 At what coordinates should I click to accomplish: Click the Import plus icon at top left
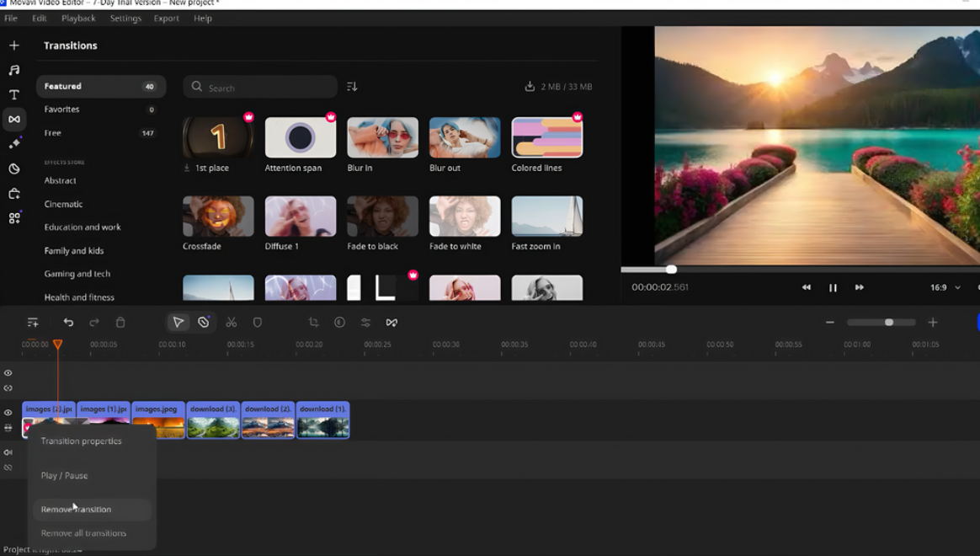[13, 44]
